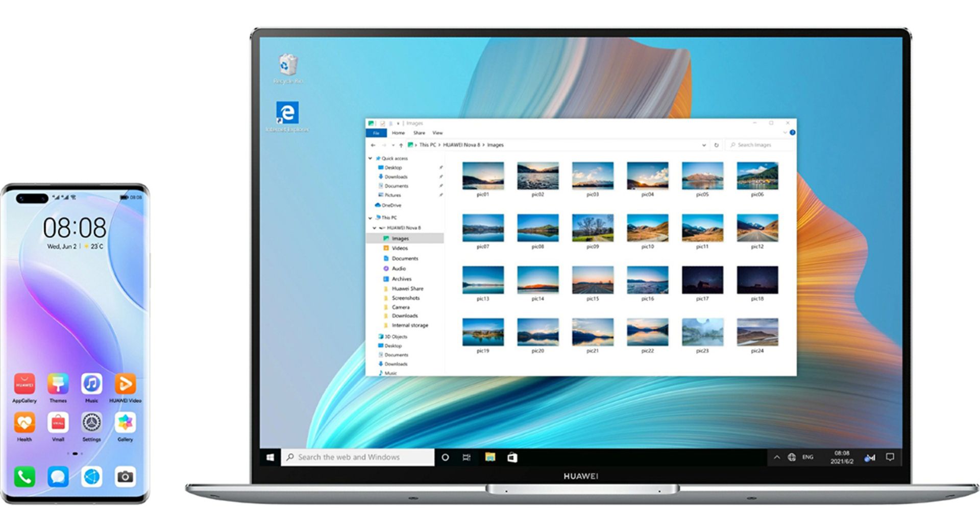Collapse the This PC tree node

[371, 218]
